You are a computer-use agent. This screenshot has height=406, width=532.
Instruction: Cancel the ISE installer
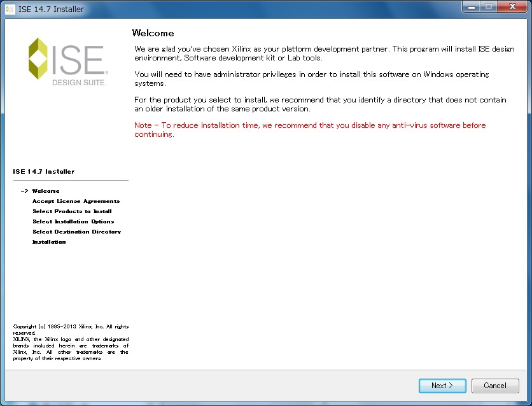point(495,386)
